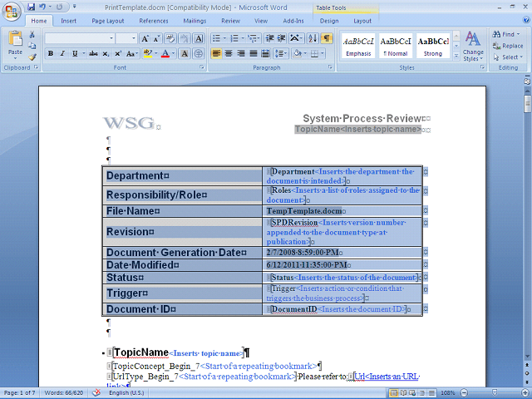Open Table Tools Design tab
This screenshot has width=532, height=399.
pyautogui.click(x=329, y=21)
